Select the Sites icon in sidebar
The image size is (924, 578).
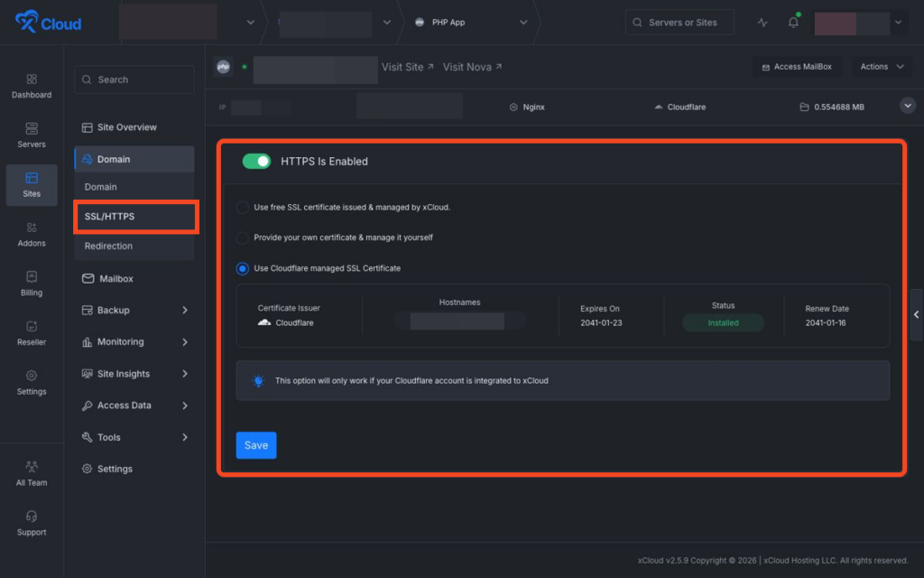pyautogui.click(x=32, y=178)
